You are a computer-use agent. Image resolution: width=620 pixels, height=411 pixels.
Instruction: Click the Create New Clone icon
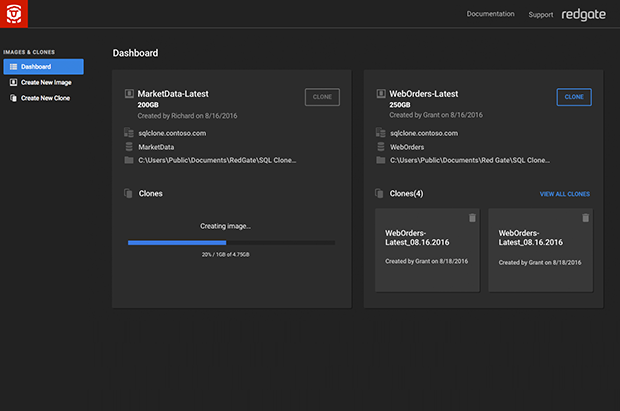click(13, 98)
